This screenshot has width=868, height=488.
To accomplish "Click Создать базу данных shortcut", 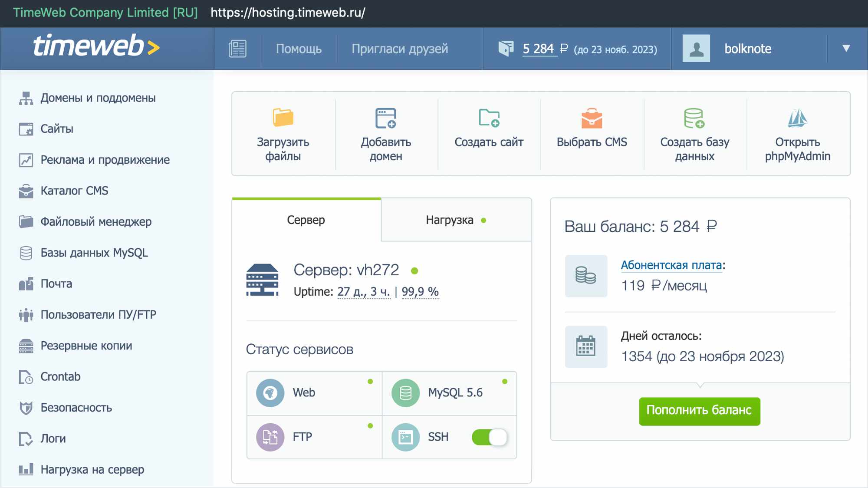I will 695,134.
